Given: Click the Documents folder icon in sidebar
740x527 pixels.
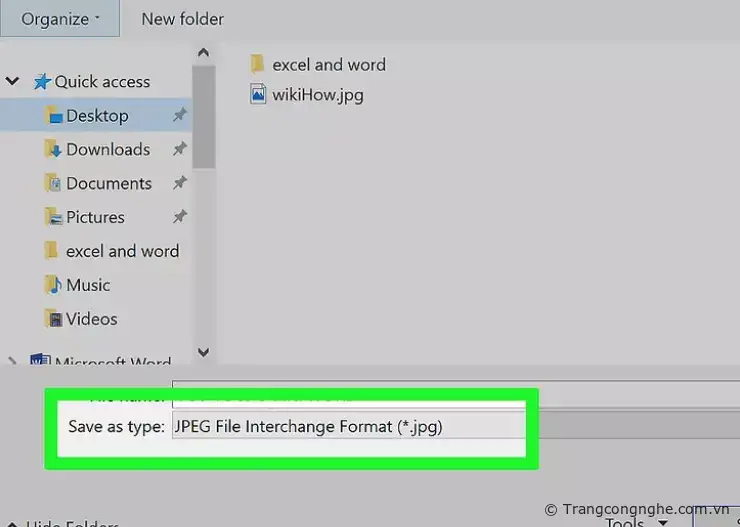Looking at the screenshot, I should point(54,184).
